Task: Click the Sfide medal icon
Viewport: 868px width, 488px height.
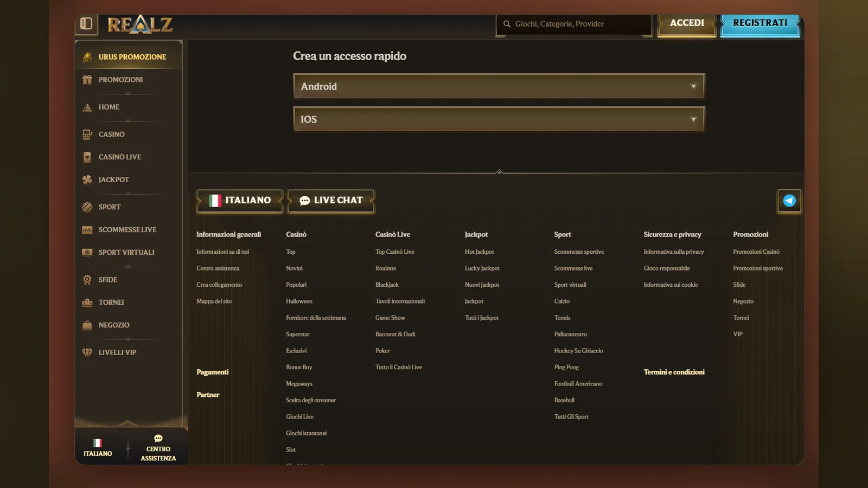Action: click(87, 280)
